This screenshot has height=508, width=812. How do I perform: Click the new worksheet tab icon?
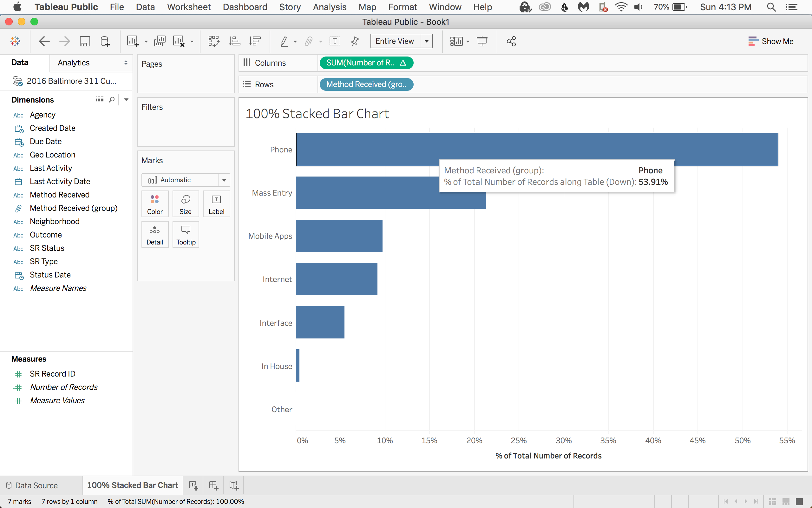(193, 485)
